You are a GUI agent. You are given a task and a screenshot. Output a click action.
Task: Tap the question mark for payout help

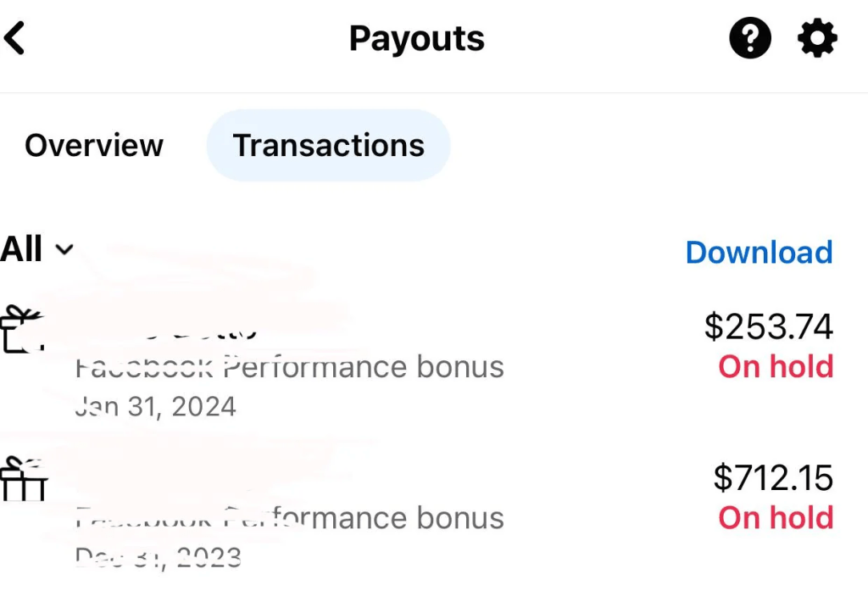749,37
